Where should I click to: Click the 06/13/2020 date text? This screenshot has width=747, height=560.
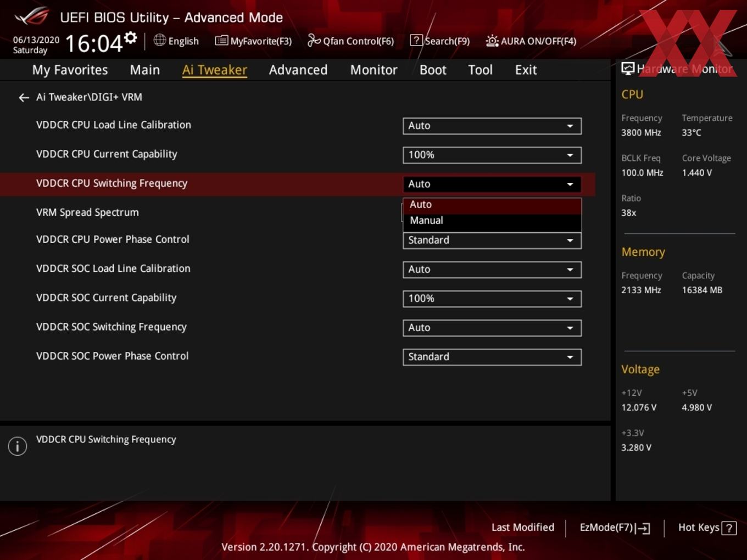pos(36,40)
